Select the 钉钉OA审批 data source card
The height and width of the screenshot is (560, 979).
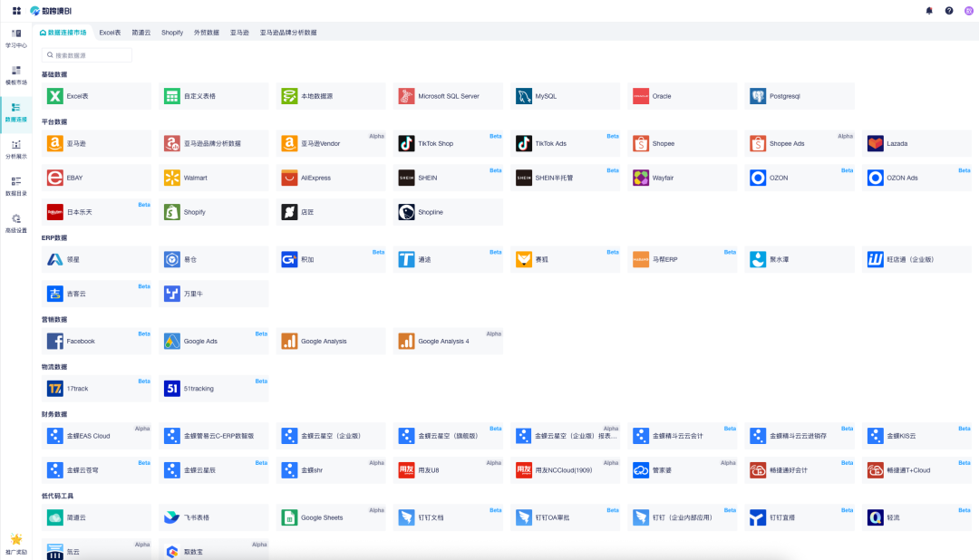[x=566, y=517]
